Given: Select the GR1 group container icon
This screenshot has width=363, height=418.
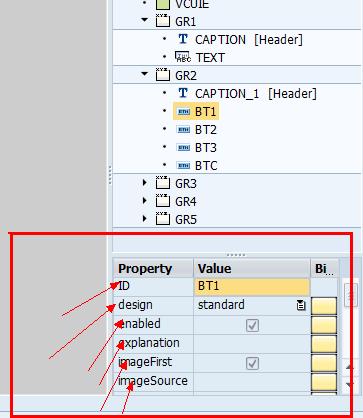Looking at the screenshot, I should click(163, 21).
